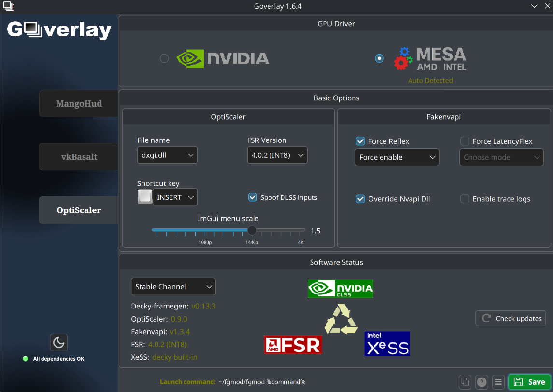Viewport: 553px width, 392px height.
Task: Copy launch command with clipboard icon
Action: pyautogui.click(x=465, y=382)
